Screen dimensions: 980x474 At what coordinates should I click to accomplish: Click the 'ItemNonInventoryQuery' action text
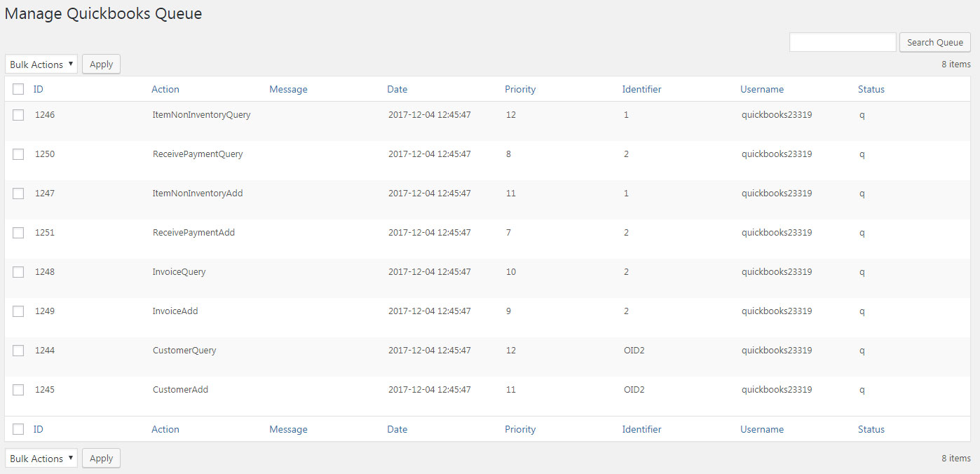(x=202, y=114)
